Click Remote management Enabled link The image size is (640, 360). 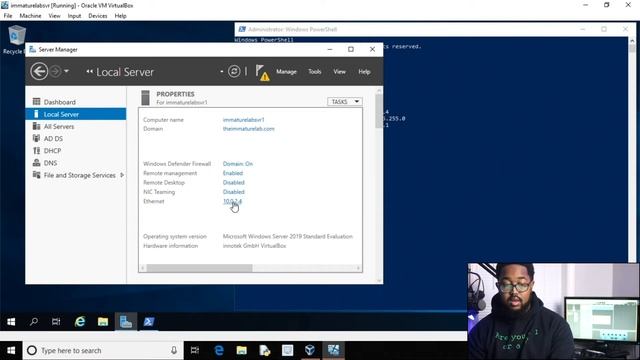tap(233, 173)
